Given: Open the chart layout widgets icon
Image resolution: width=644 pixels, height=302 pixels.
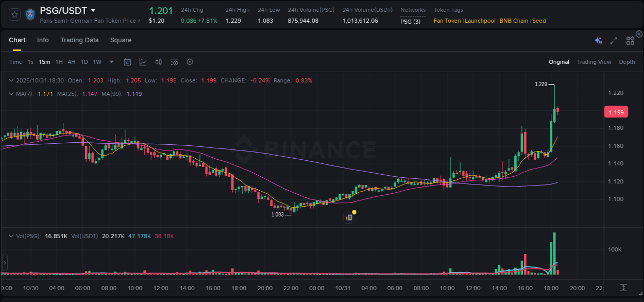Looking at the screenshot, I should click(630, 41).
